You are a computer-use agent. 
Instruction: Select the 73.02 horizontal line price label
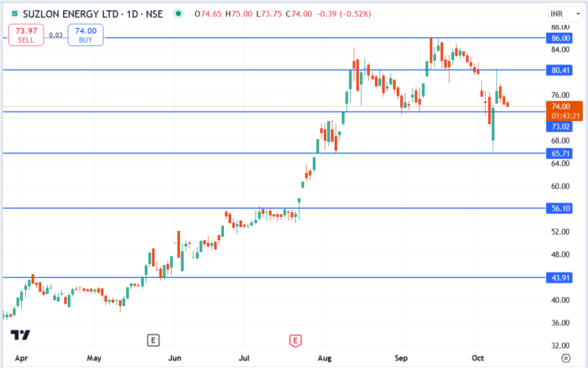point(559,126)
